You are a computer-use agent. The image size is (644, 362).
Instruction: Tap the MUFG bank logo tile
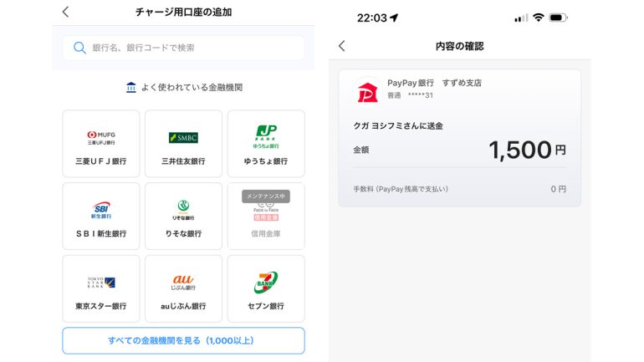(101, 144)
